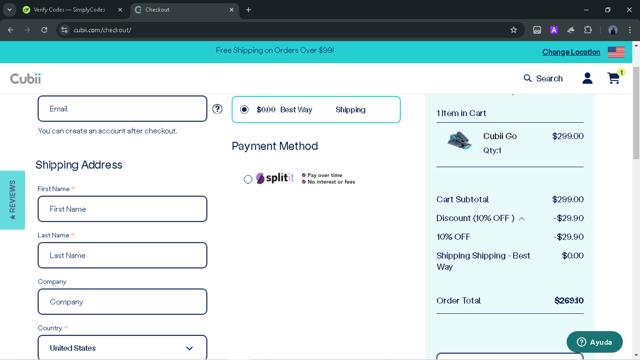The width and height of the screenshot is (640, 360).
Task: Focus the Email input field
Action: point(122,109)
